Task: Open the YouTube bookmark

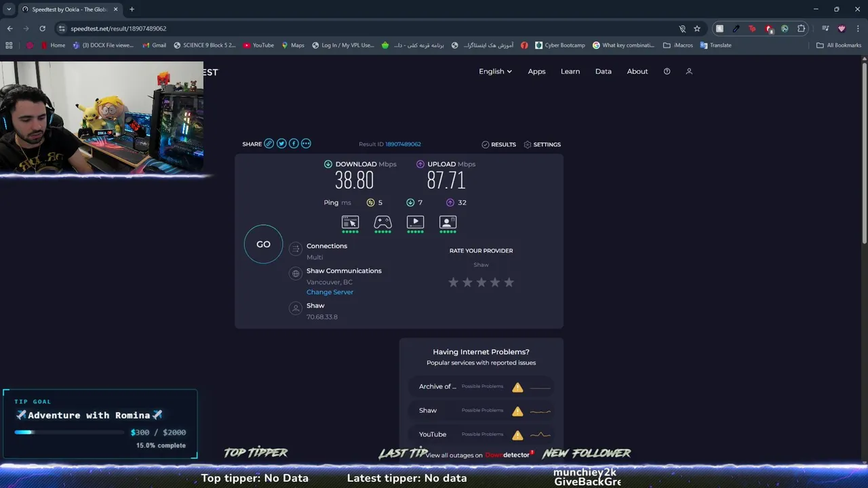Action: (x=258, y=45)
